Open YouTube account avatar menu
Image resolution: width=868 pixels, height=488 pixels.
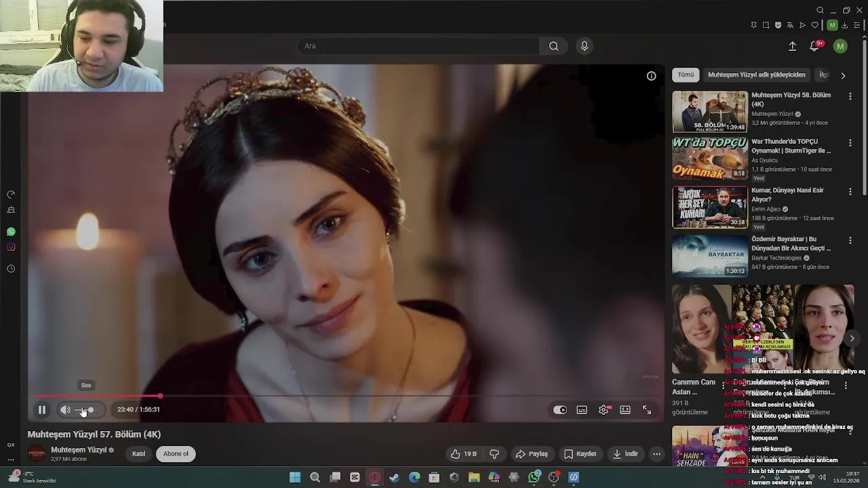click(x=840, y=46)
